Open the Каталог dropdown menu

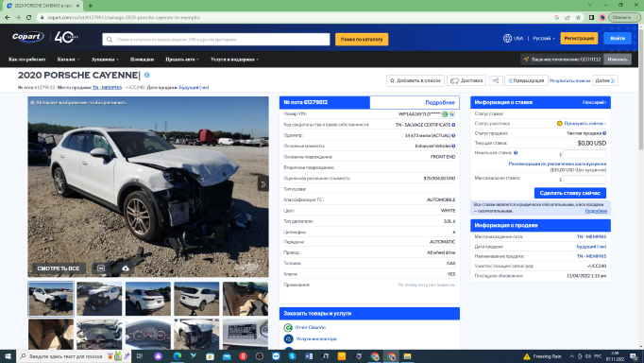click(x=68, y=60)
